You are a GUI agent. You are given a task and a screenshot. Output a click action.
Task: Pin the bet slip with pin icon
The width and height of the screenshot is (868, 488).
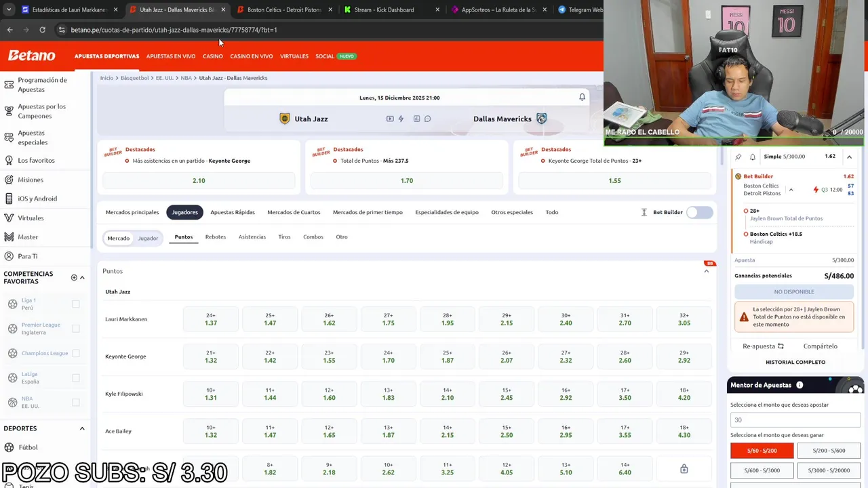pos(738,157)
